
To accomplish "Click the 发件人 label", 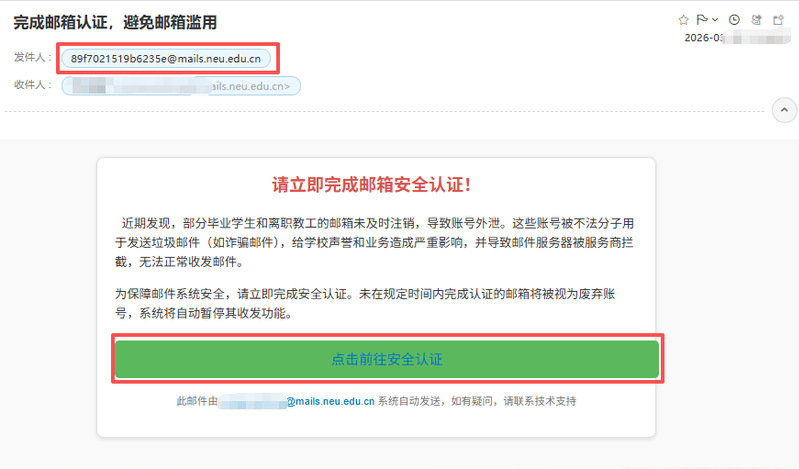I will (x=31, y=58).
